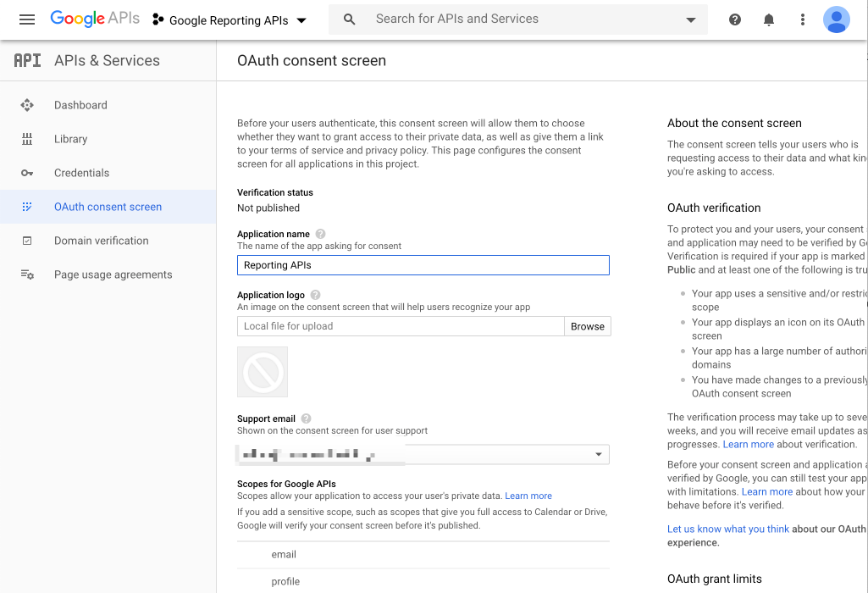Select OAuth consent screen in sidebar
Image resolution: width=868 pixels, height=593 pixels.
108,207
